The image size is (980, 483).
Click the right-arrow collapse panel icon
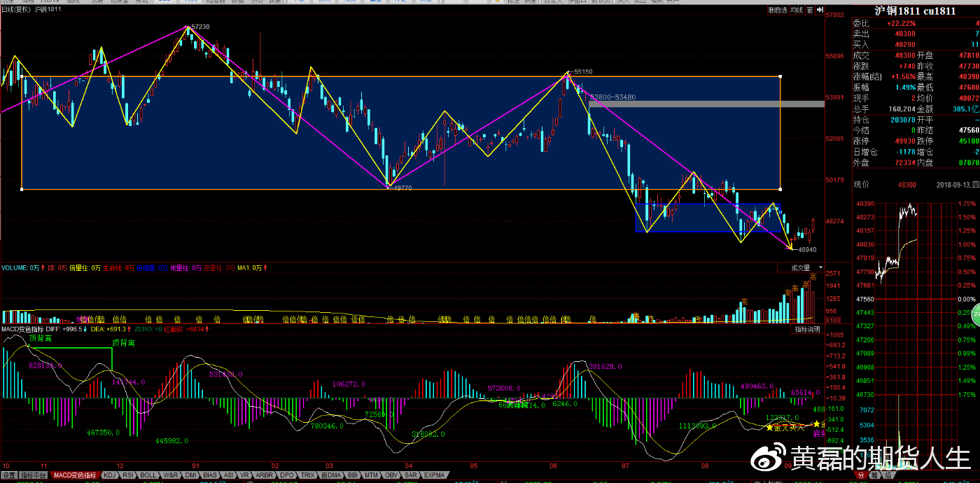click(819, 10)
